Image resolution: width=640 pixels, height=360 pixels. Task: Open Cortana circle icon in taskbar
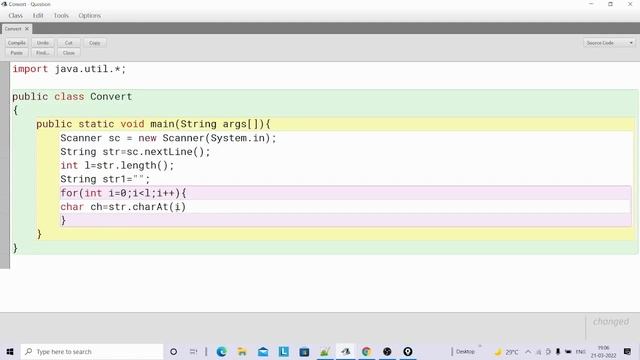tap(173, 351)
